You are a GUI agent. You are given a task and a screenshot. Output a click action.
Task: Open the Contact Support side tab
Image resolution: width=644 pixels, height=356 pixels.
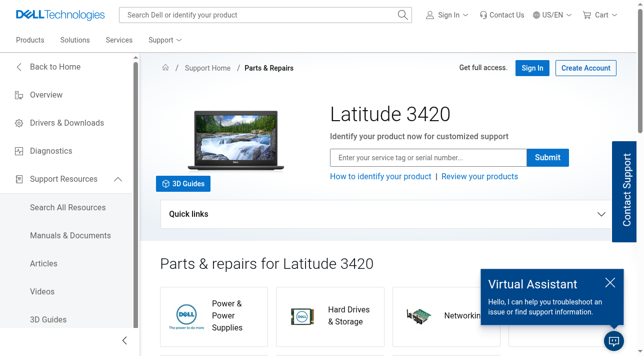coord(624,192)
